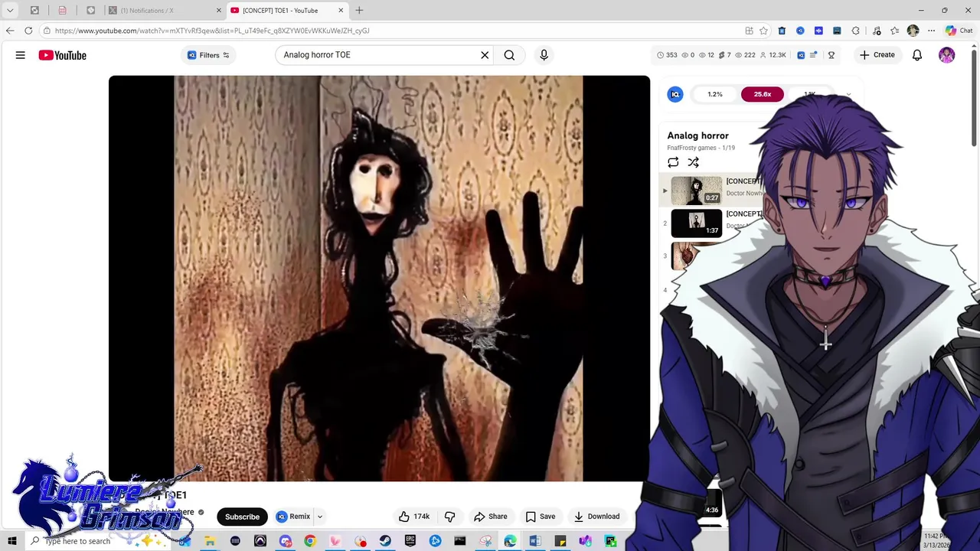Start voice search with microphone
The width and height of the screenshot is (980, 551).
point(544,55)
